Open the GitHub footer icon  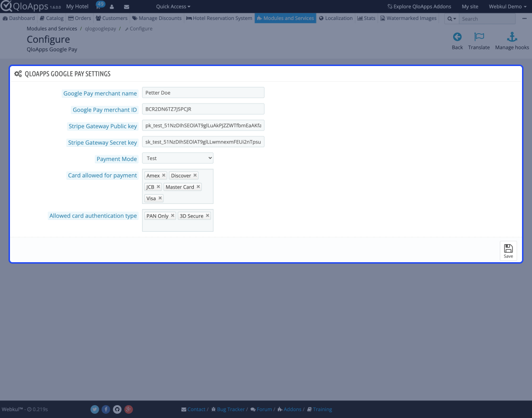coord(117,409)
